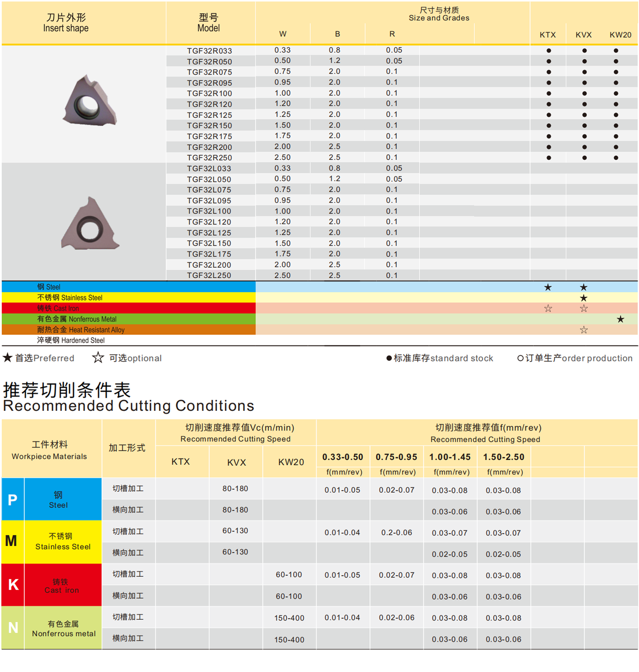Toggle the KTX preferred star for Steel
Image resolution: width=639 pixels, height=672 pixels.
(x=548, y=288)
